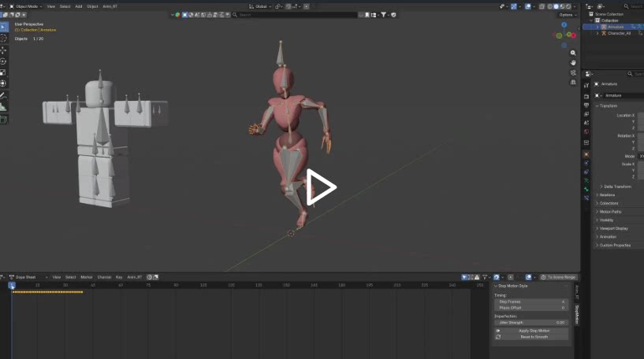The image size is (644, 359).
Task: Switch to material preview shading
Action: coord(562,6)
